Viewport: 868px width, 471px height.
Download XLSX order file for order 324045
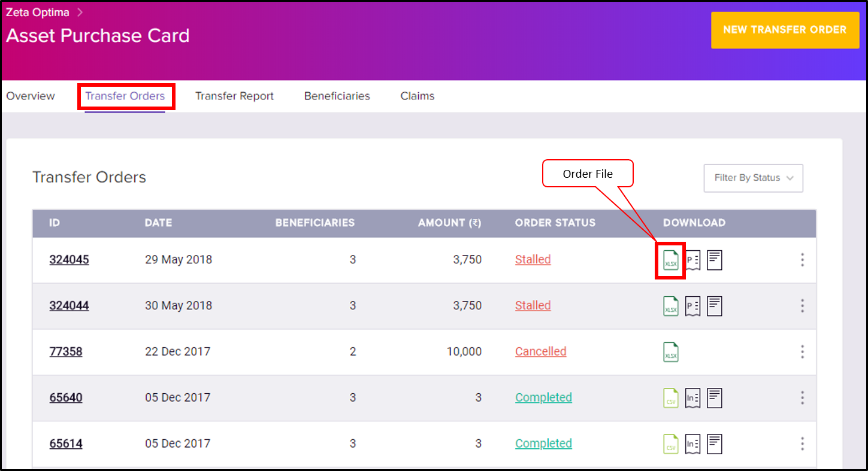[671, 260]
